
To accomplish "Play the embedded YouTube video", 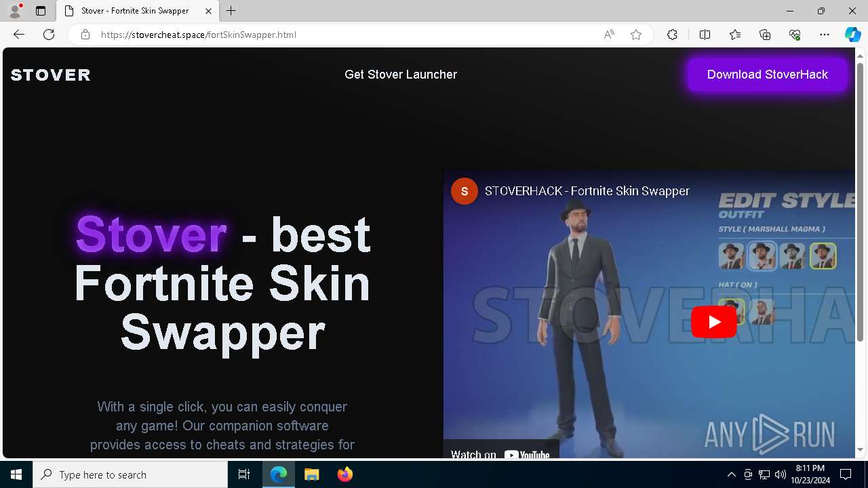I will coord(713,322).
